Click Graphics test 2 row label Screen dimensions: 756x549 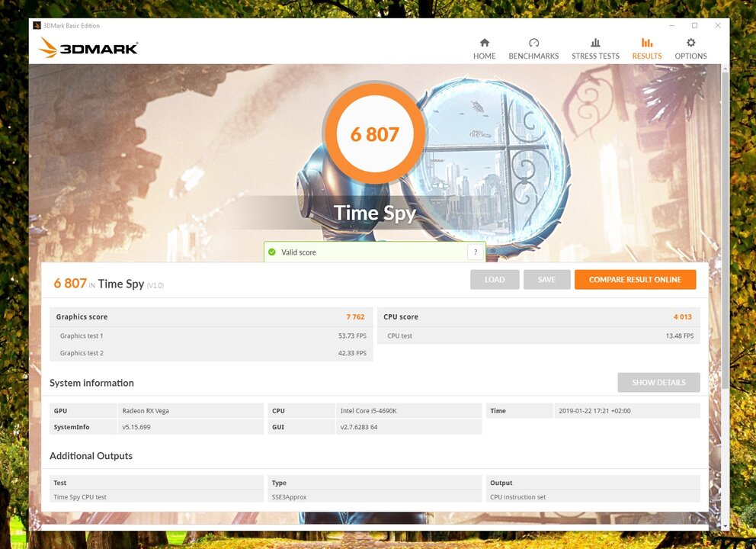(82, 353)
